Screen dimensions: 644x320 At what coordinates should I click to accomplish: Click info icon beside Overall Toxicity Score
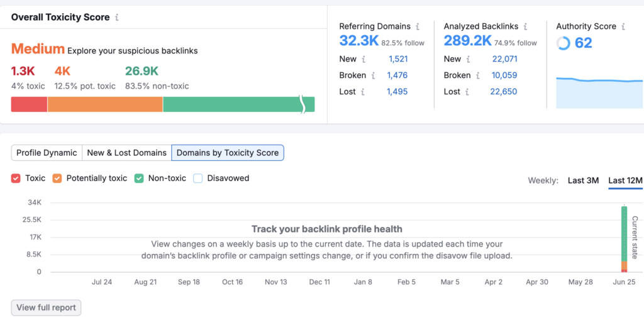[117, 18]
